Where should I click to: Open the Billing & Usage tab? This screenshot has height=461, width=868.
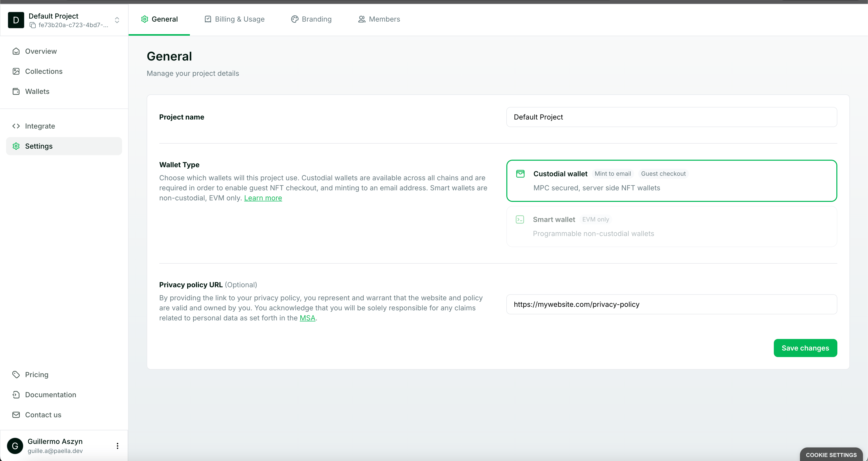click(235, 19)
